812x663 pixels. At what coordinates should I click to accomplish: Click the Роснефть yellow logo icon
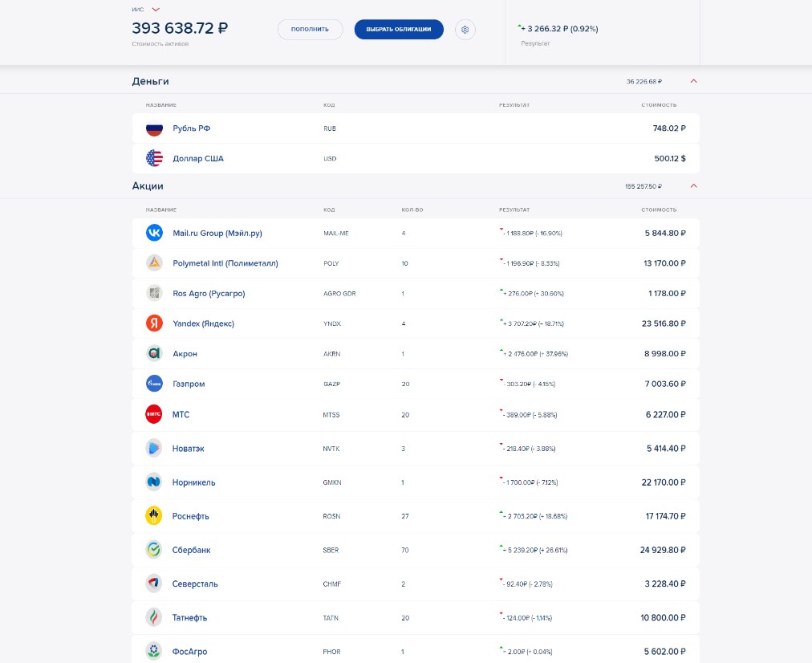tap(154, 515)
